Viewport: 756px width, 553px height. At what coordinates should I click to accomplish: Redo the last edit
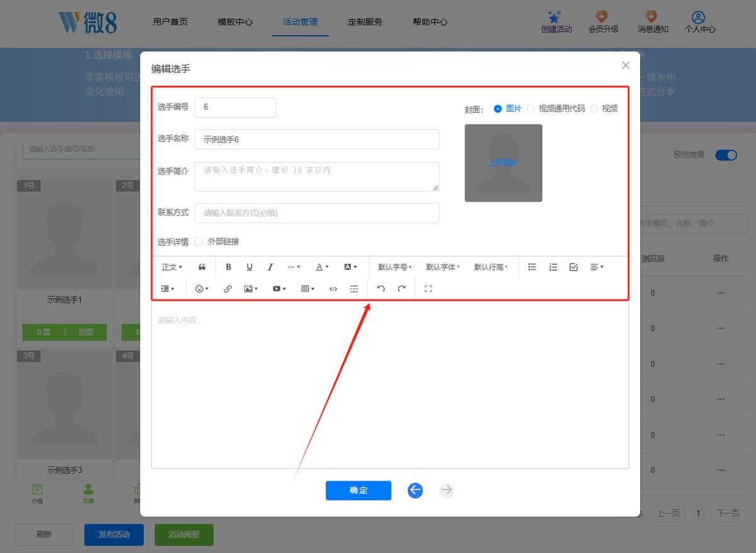click(401, 288)
